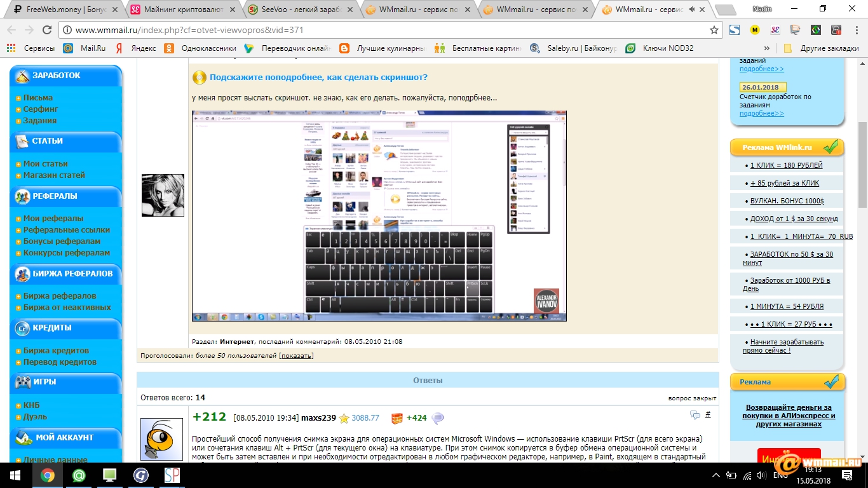Open the Одноклассники bookmark

point(200,48)
